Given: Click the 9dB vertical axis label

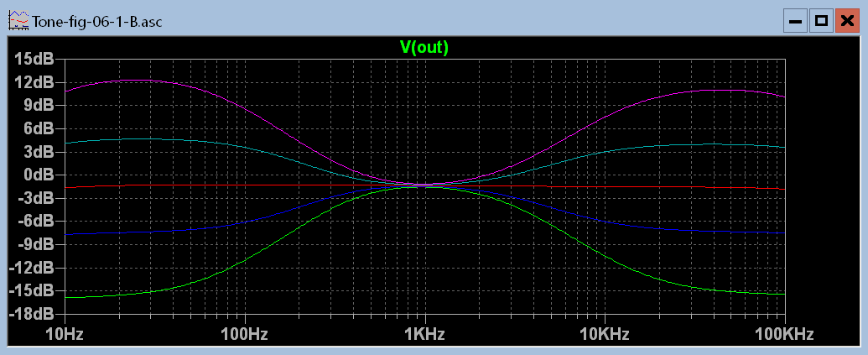Looking at the screenshot, I should click(37, 105).
